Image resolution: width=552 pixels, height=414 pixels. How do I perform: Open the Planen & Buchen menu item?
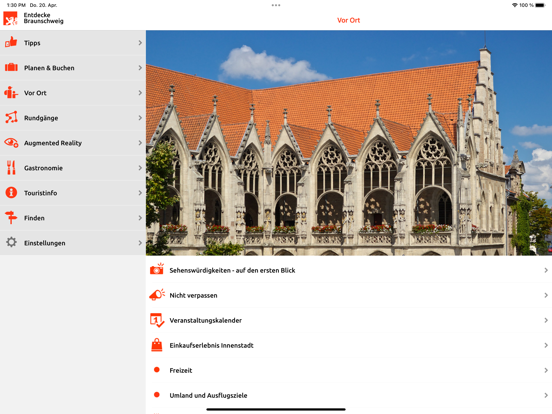tap(73, 68)
